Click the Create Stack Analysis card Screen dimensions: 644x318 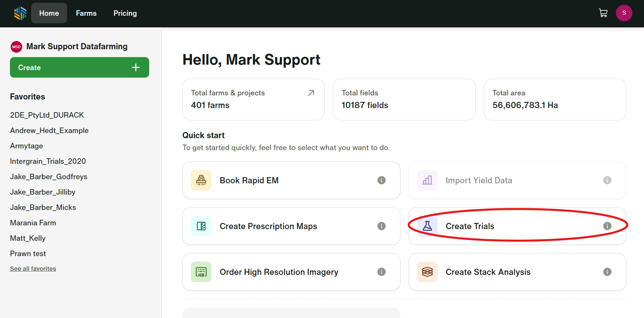pyautogui.click(x=488, y=272)
